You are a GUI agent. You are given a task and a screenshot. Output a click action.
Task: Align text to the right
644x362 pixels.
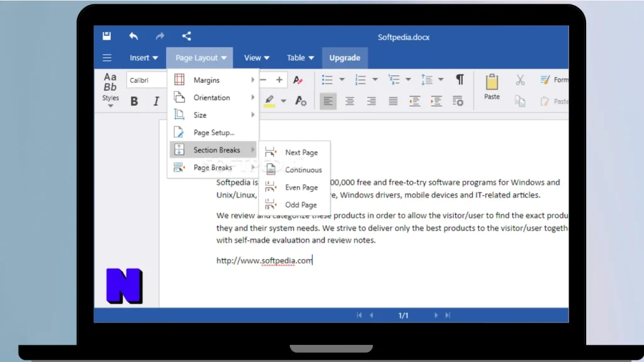(x=371, y=101)
